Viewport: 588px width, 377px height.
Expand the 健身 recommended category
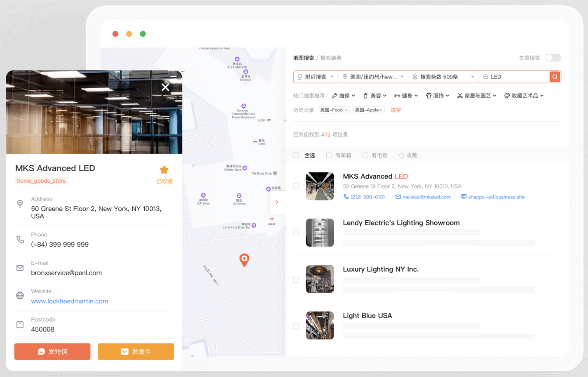coord(406,96)
